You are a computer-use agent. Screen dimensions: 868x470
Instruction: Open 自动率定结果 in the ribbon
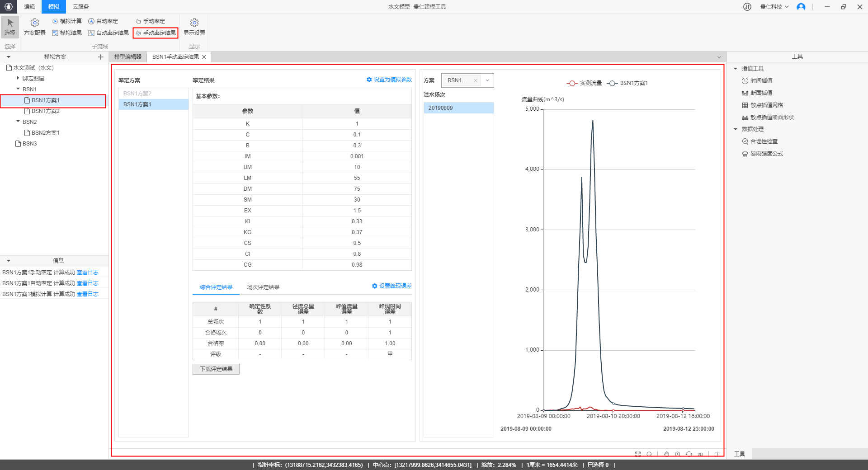pyautogui.click(x=108, y=33)
